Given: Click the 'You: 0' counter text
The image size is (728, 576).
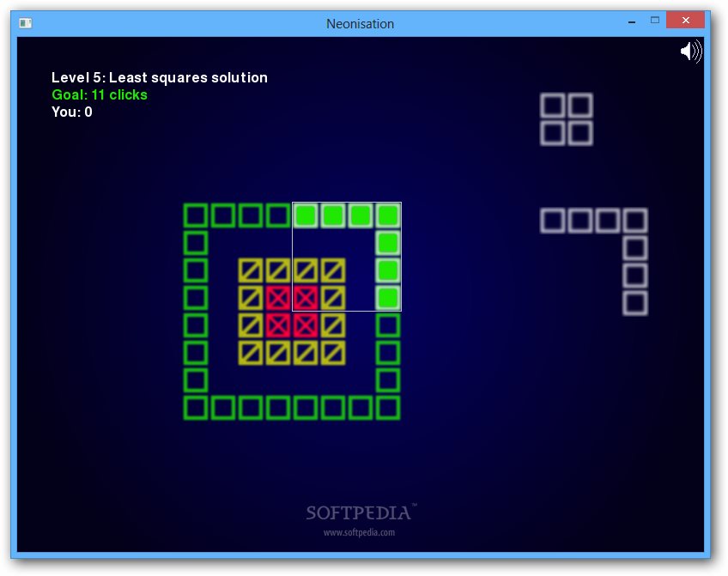Looking at the screenshot, I should pyautogui.click(x=72, y=112).
